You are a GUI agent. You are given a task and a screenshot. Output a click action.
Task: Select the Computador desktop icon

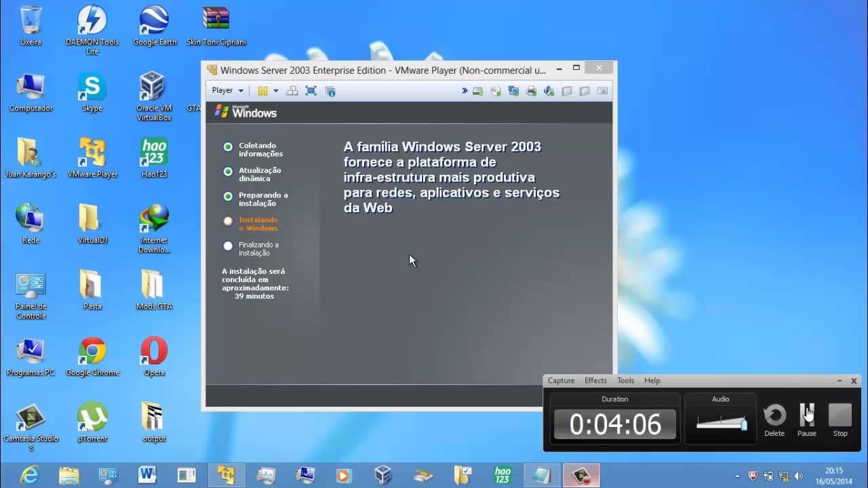pyautogui.click(x=31, y=93)
